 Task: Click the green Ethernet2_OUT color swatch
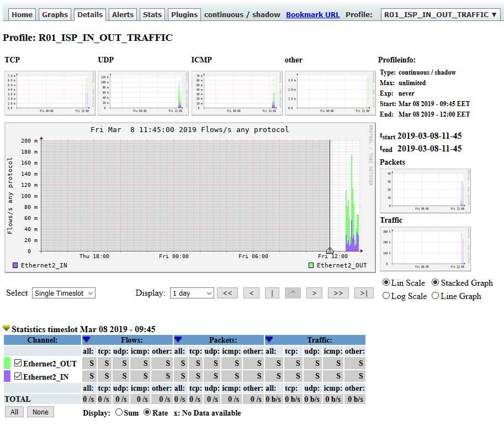tap(7, 363)
